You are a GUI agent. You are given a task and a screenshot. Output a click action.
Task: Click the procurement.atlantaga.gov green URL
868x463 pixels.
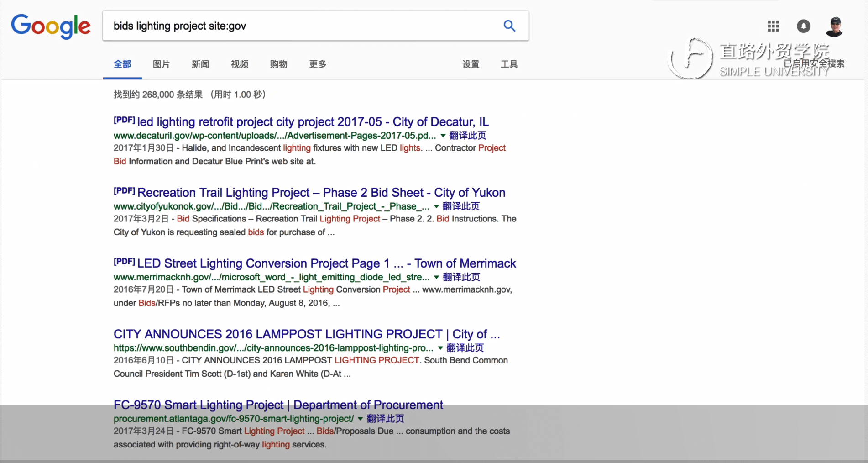pos(234,419)
